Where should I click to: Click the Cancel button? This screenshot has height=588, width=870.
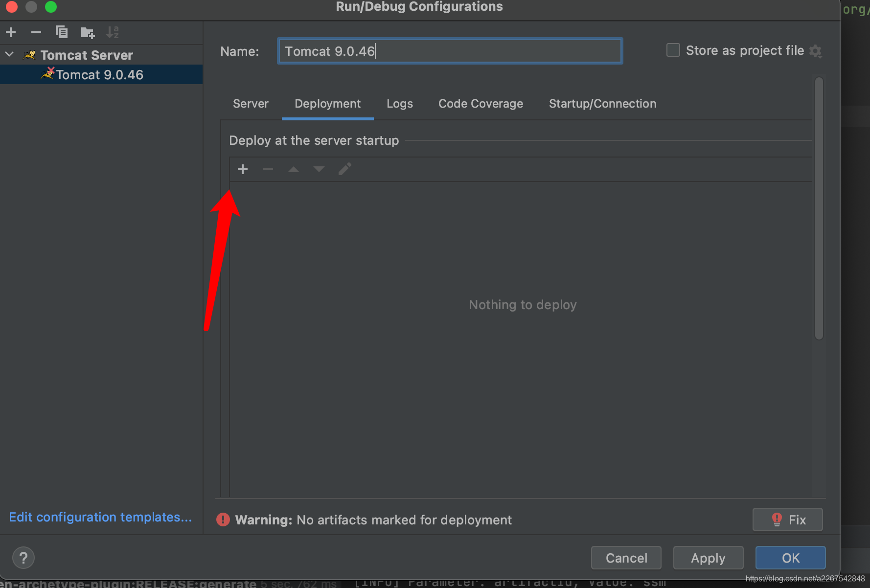626,558
